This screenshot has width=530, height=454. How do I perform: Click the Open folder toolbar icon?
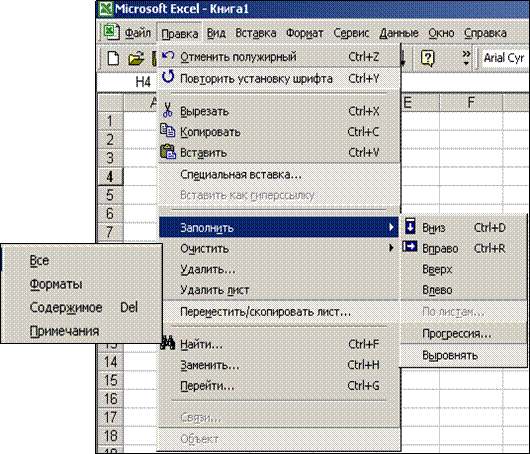tap(136, 58)
